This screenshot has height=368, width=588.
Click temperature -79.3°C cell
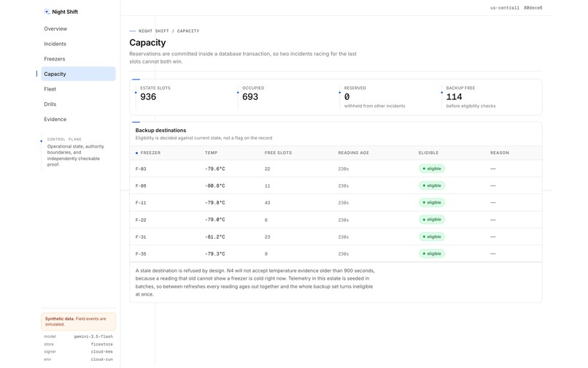(x=215, y=253)
